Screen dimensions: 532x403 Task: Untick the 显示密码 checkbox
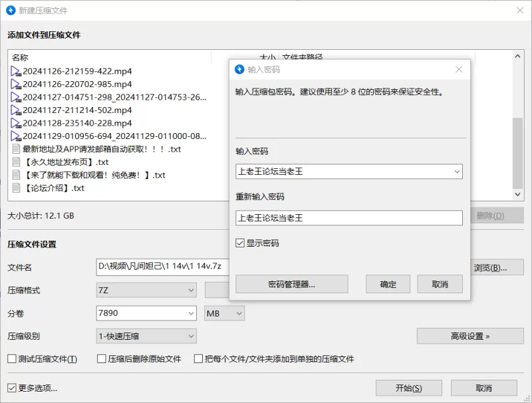(x=240, y=243)
